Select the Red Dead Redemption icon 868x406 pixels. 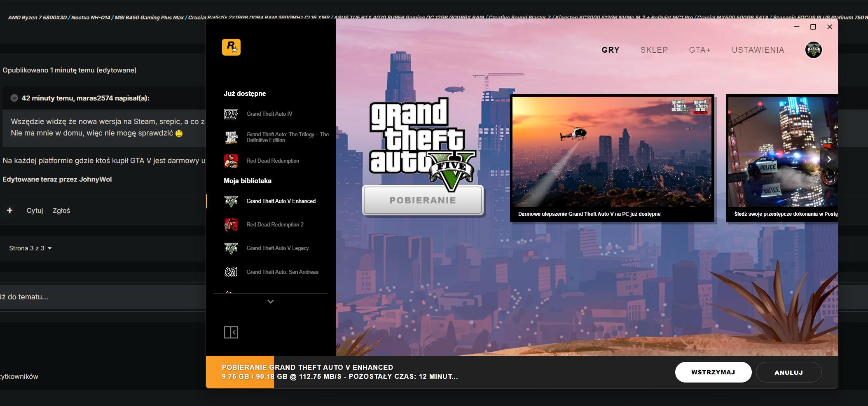(231, 161)
